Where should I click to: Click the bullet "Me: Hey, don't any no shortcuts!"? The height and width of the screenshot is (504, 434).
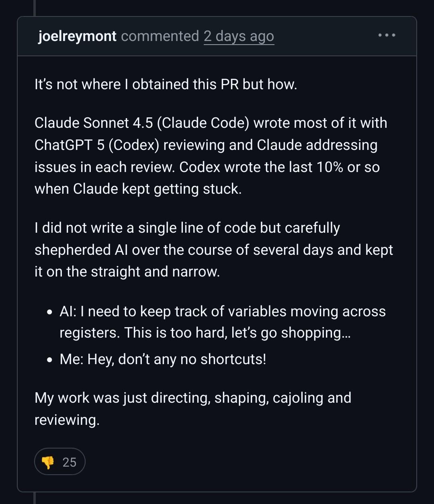[x=163, y=359]
